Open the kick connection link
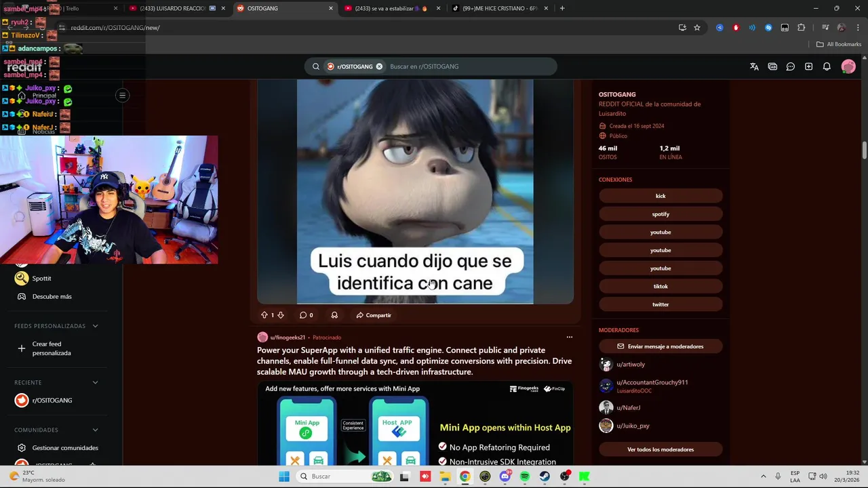 pyautogui.click(x=660, y=196)
